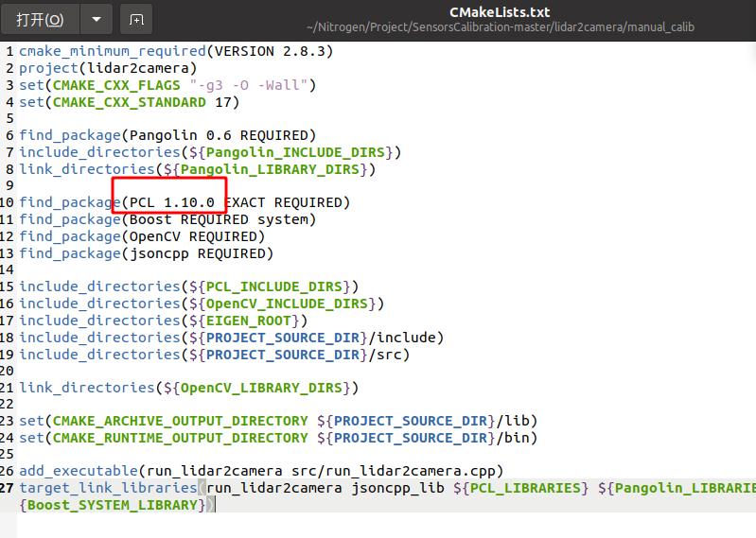
Task: Click EXACT REQUIRED on line 10
Action: pos(283,202)
